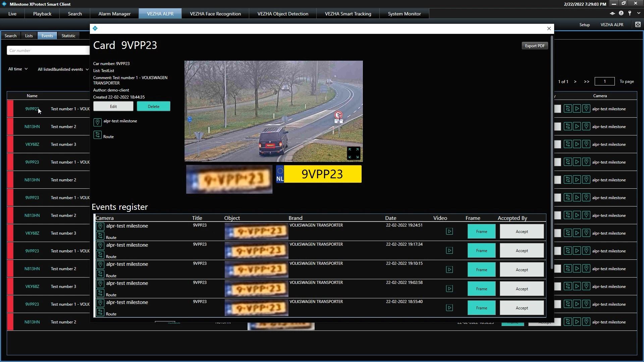Click N813HN plate link in second row
644x362 pixels.
tap(32, 126)
